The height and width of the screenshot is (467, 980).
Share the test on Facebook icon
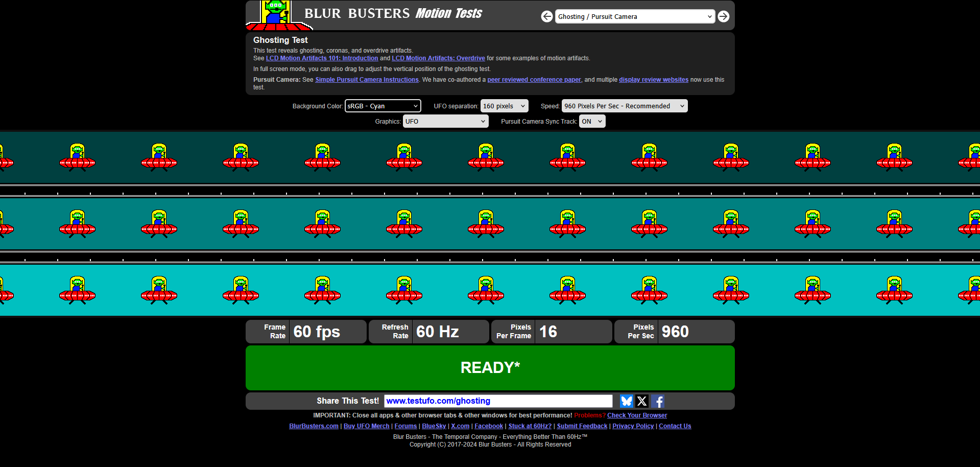point(658,401)
